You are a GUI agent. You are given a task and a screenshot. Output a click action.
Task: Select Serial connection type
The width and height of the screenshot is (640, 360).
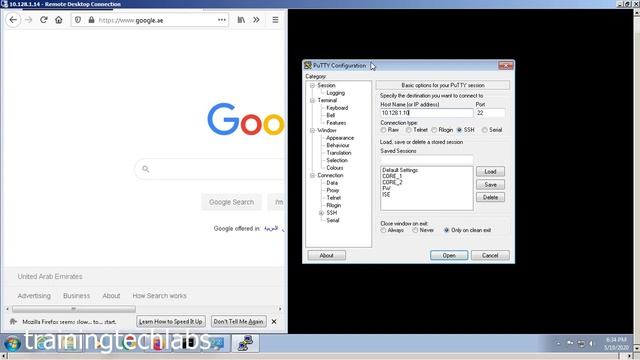(x=484, y=130)
